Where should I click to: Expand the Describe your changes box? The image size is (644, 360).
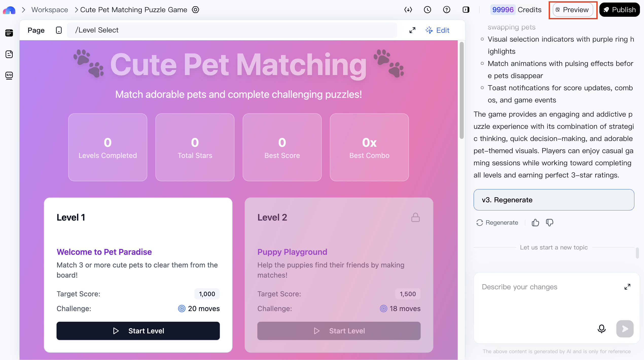(x=627, y=287)
